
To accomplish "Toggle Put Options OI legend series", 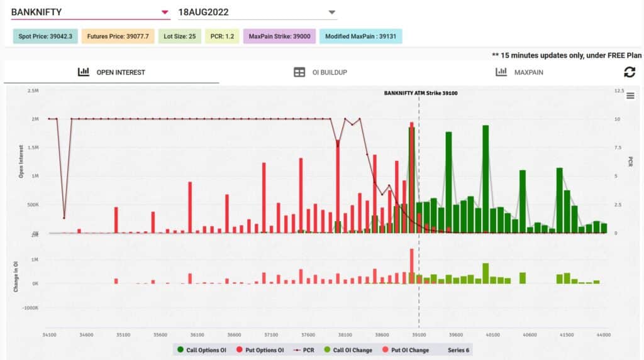I will coord(260,350).
